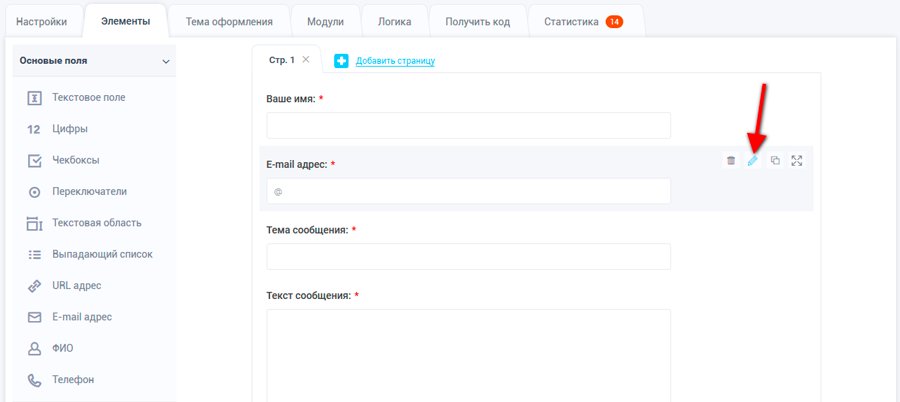The width and height of the screenshot is (900, 402).
Task: Switch to the Тема оформления tab
Action: [x=229, y=21]
